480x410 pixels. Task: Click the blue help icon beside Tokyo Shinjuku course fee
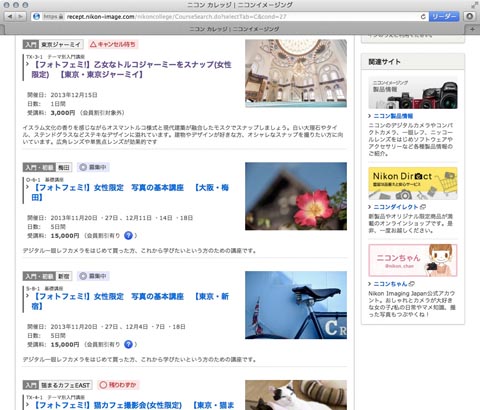click(128, 344)
